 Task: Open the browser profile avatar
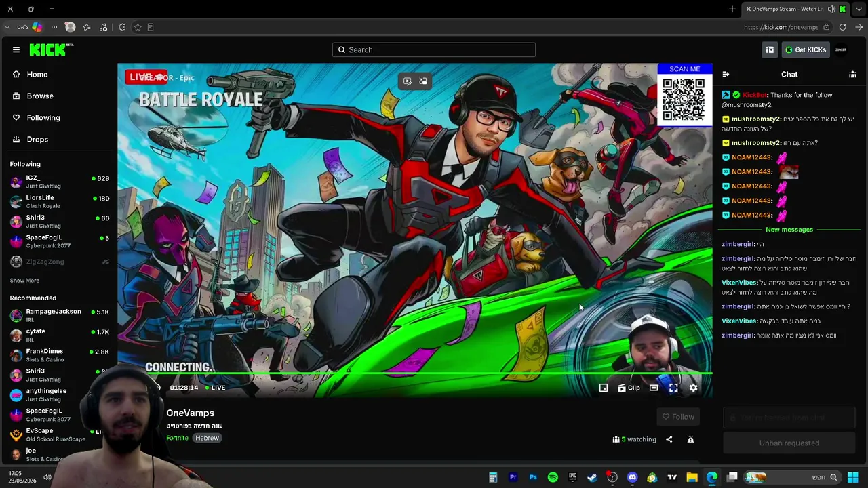pos(70,27)
